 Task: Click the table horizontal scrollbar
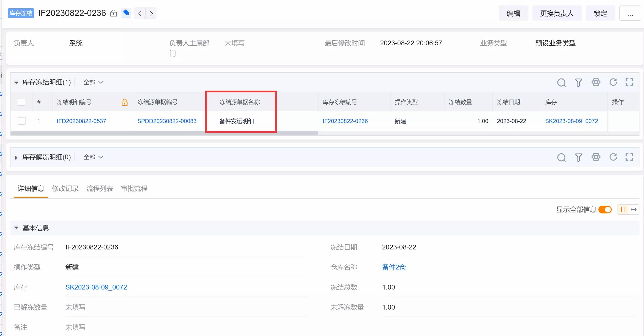coord(164,133)
